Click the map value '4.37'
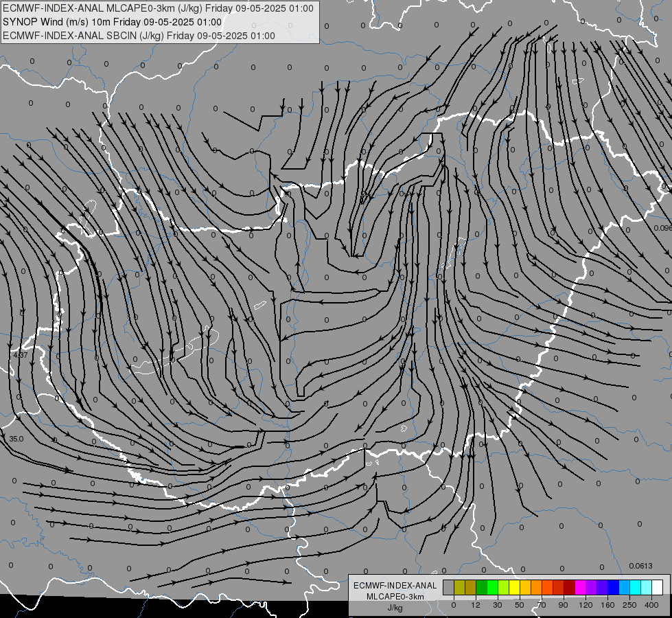This screenshot has height=618, width=672. [21, 355]
